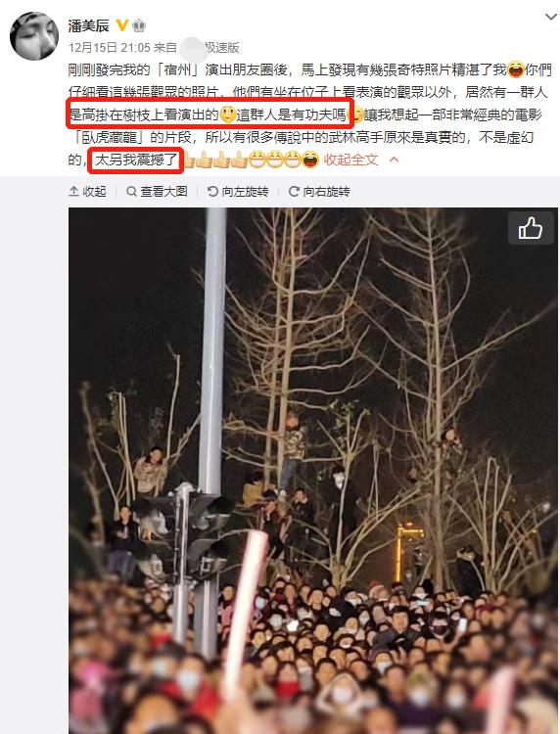Viewport: 560px width, 734px height.
Task: Click the upward arrow collapse icon
Action: 73,191
